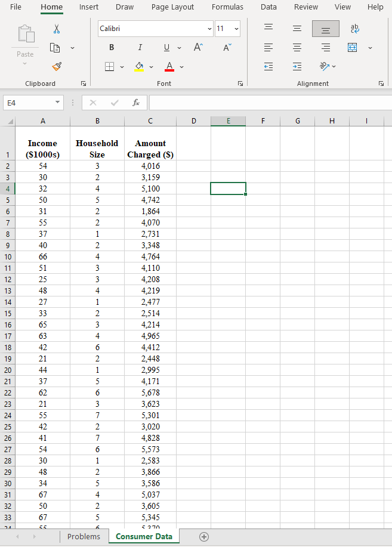Apply red font color
This screenshot has width=392, height=547.
(169, 66)
